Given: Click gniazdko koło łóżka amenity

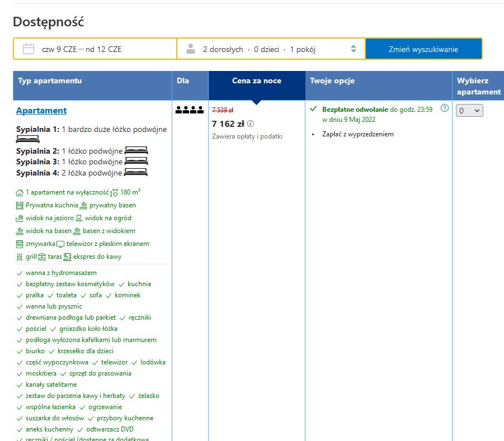Looking at the screenshot, I should pos(88,329).
